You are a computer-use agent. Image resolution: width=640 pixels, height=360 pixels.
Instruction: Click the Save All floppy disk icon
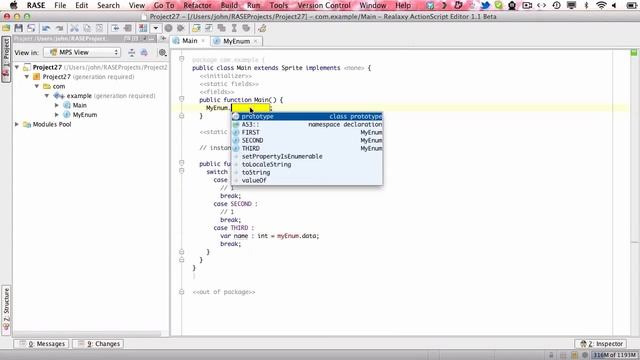tap(18, 28)
